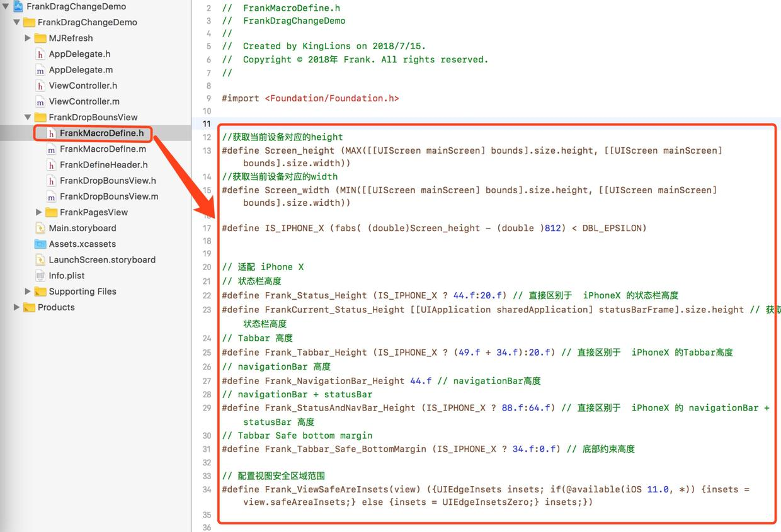Open ViewController.h file
Image resolution: width=781 pixels, height=532 pixels.
click(x=83, y=86)
